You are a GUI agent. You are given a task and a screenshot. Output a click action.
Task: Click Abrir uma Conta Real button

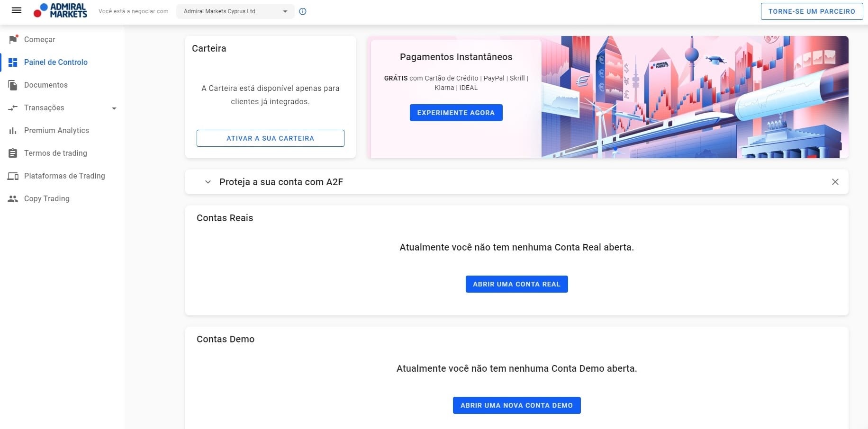coord(516,284)
